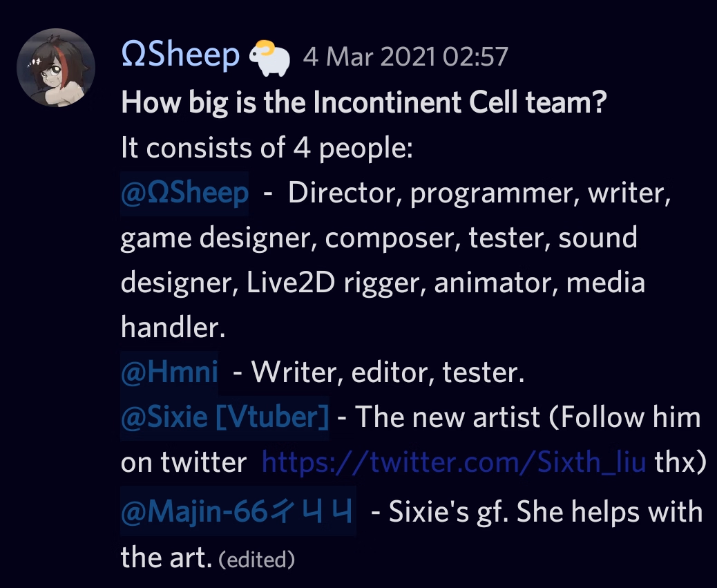The image size is (717, 588).
Task: Open the ΩSheep username in message header
Action: [180, 55]
